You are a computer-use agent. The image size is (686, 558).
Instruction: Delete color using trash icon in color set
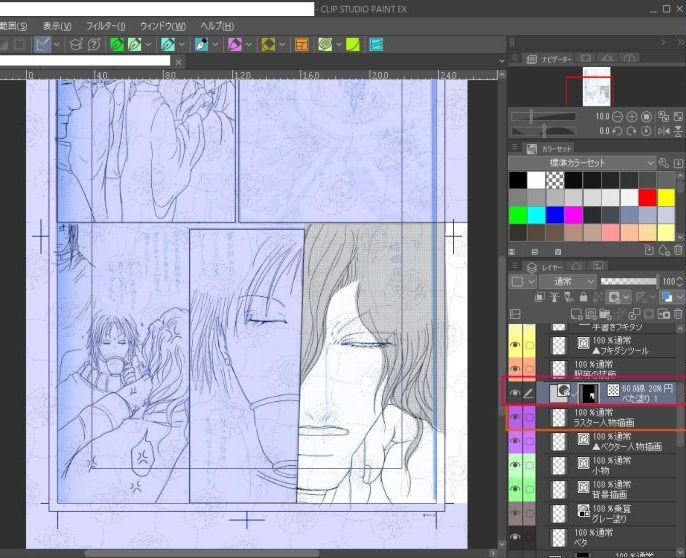coord(678,249)
